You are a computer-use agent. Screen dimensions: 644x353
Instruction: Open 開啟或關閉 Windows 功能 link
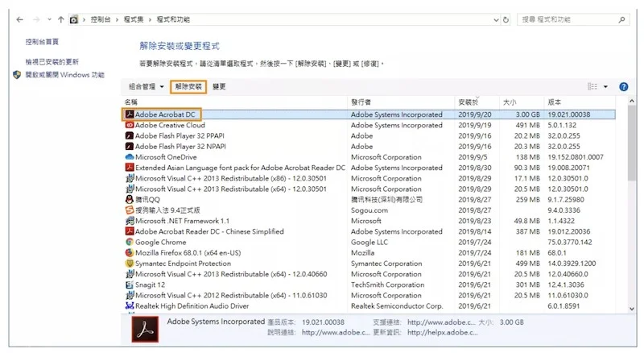point(65,75)
